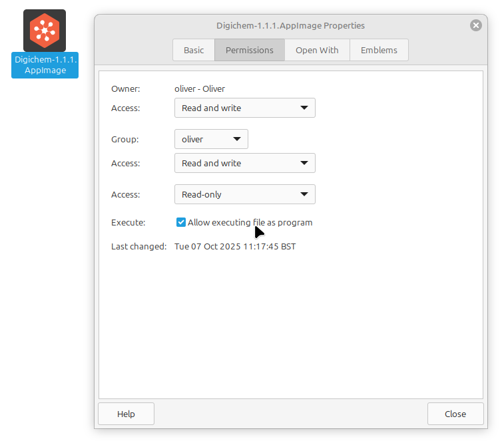The height and width of the screenshot is (443, 504).
Task: Open the Open With tab
Action: coord(317,50)
